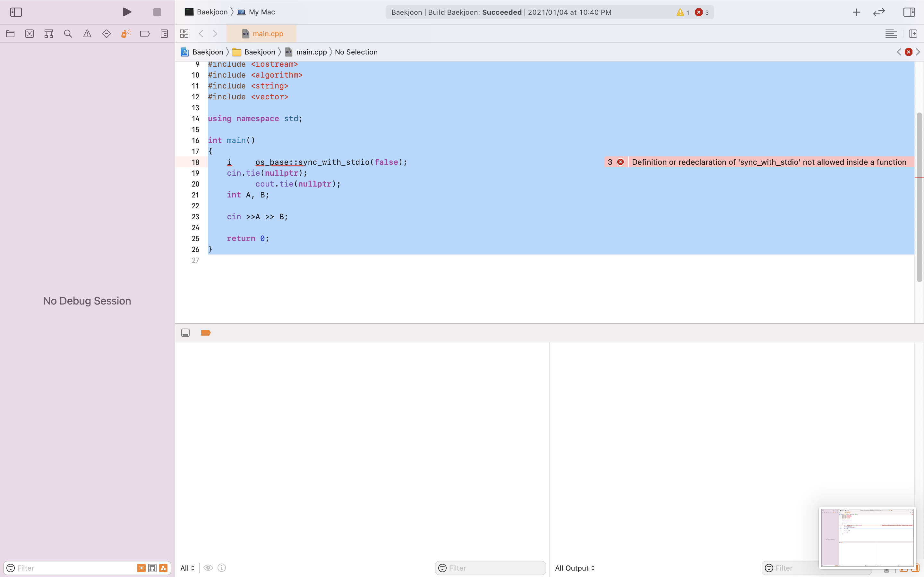Click the Baekjoon folder breadcrumb
Image resolution: width=924 pixels, height=577 pixels.
pyautogui.click(x=259, y=52)
